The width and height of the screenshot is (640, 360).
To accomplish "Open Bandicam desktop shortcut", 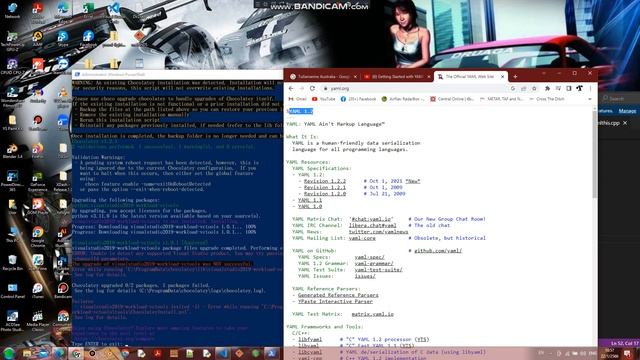I will tap(62, 291).
